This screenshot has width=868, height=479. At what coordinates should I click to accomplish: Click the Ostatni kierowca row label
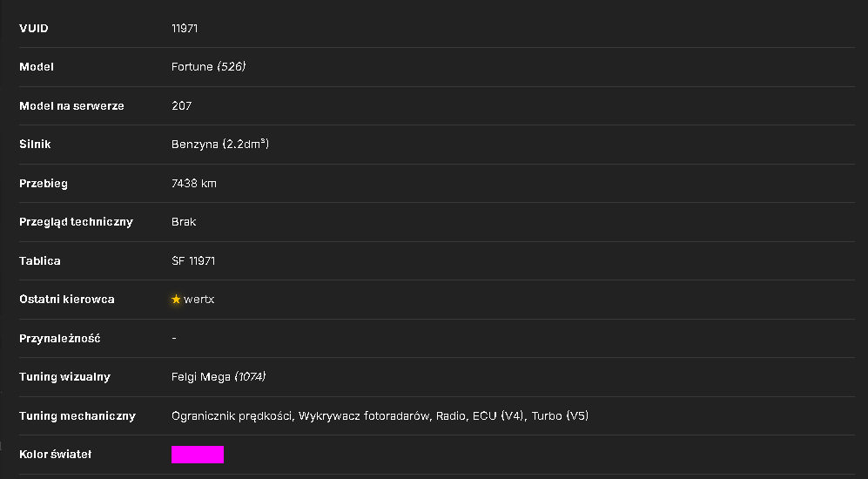tap(67, 299)
